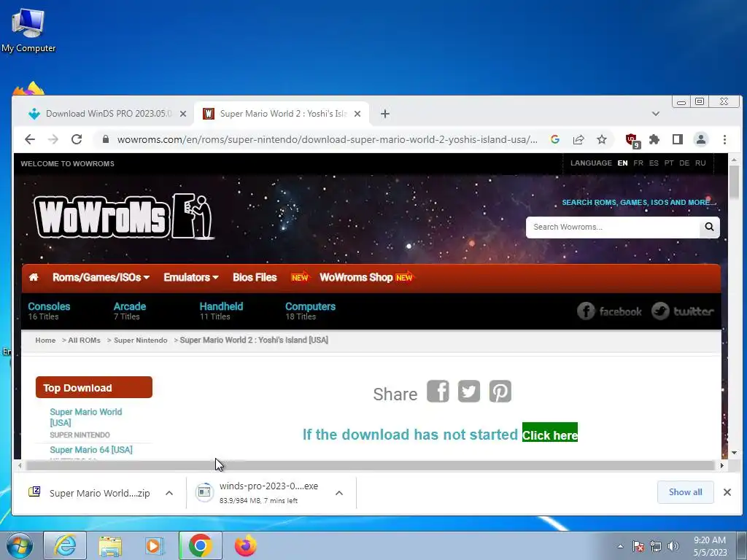Viewport: 747px width, 560px height.
Task: Toggle the Chrome side panel icon
Action: [x=678, y=139]
